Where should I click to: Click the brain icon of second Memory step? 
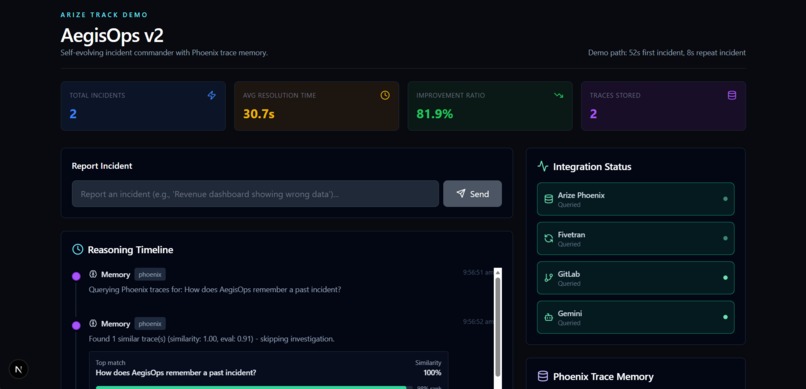(93, 324)
